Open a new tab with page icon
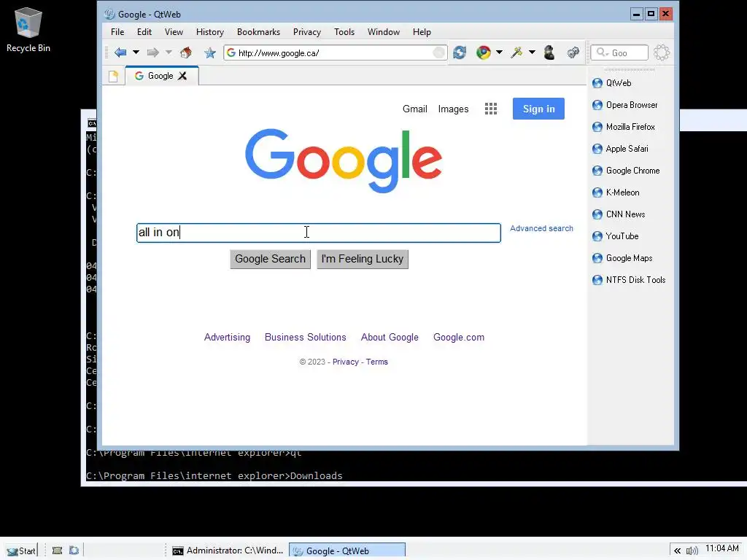The image size is (747, 560). pos(113,76)
